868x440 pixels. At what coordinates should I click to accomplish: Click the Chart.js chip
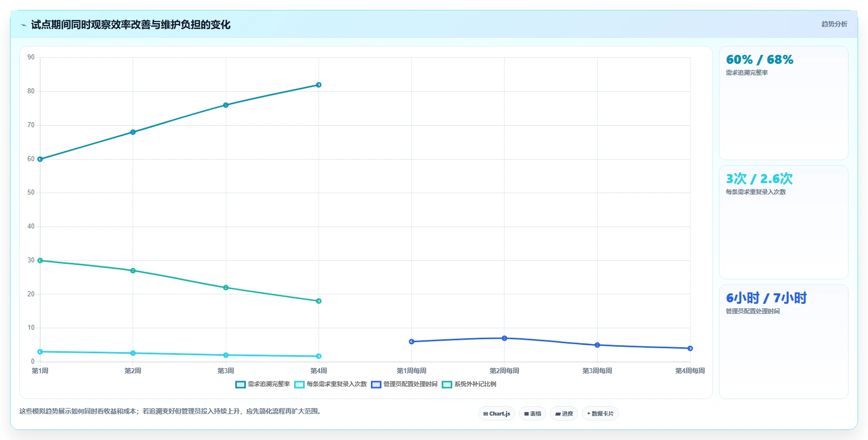[x=497, y=414]
